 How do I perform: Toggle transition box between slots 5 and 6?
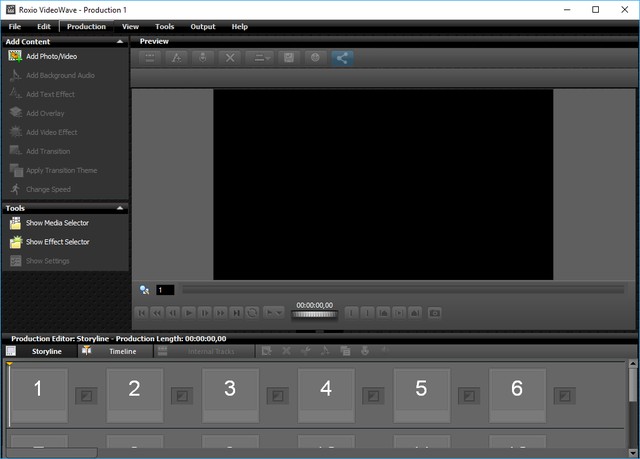469,397
